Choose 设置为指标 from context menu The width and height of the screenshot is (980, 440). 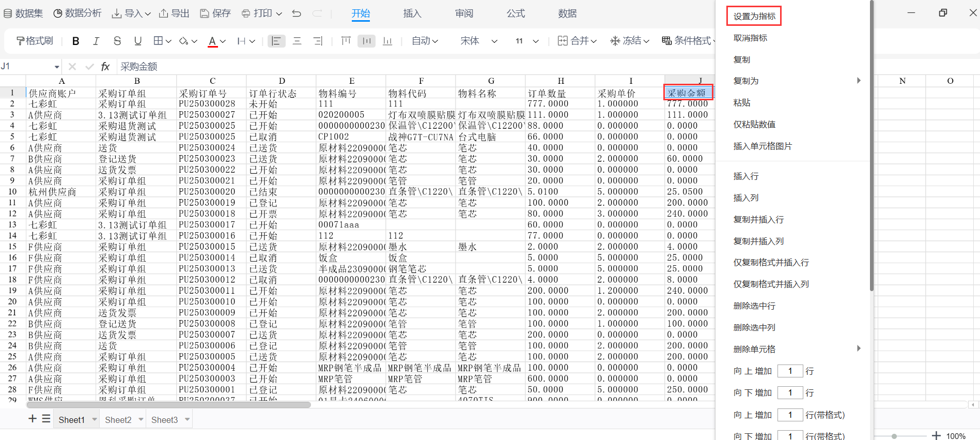coord(754,16)
